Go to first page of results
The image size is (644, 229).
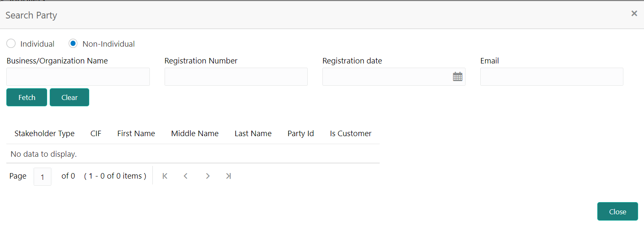click(x=165, y=176)
